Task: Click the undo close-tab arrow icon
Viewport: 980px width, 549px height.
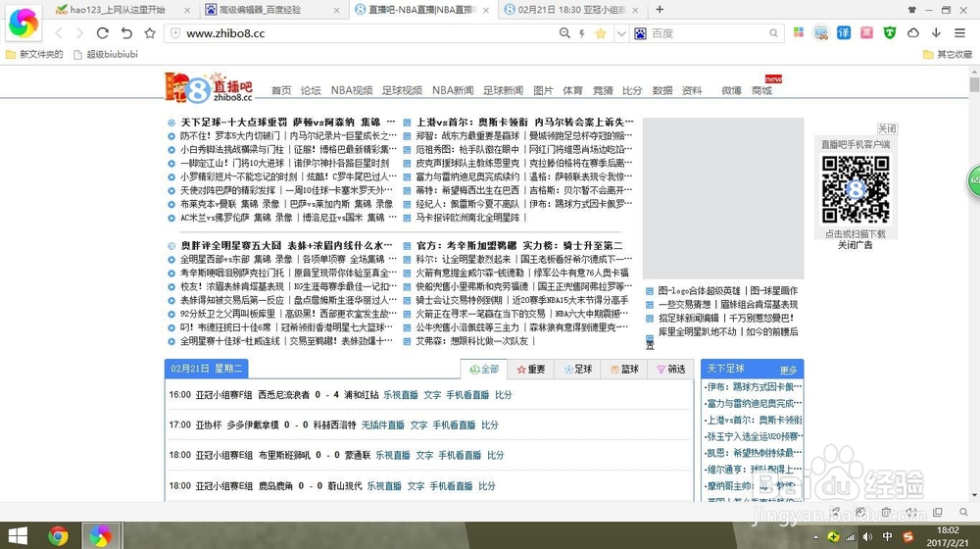Action: (126, 33)
